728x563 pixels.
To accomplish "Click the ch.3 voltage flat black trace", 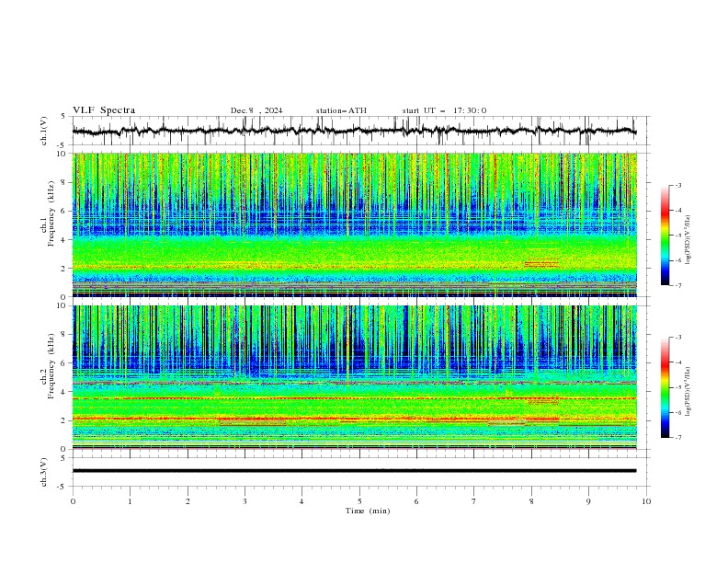I will tap(354, 471).
